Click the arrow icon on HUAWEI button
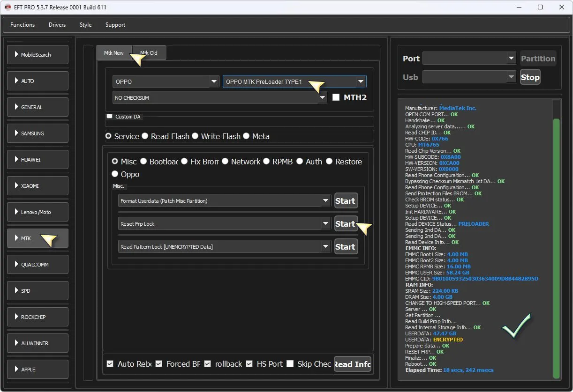 [x=16, y=160]
